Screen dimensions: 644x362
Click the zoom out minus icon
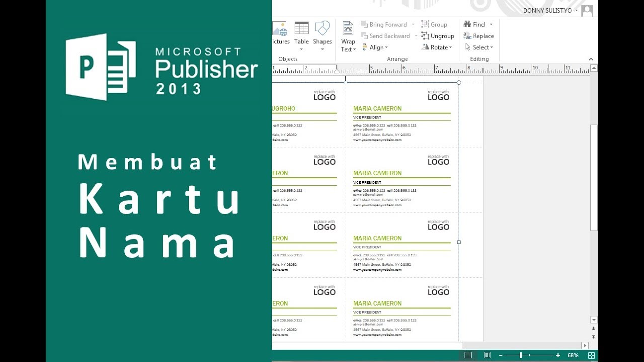(x=501, y=355)
